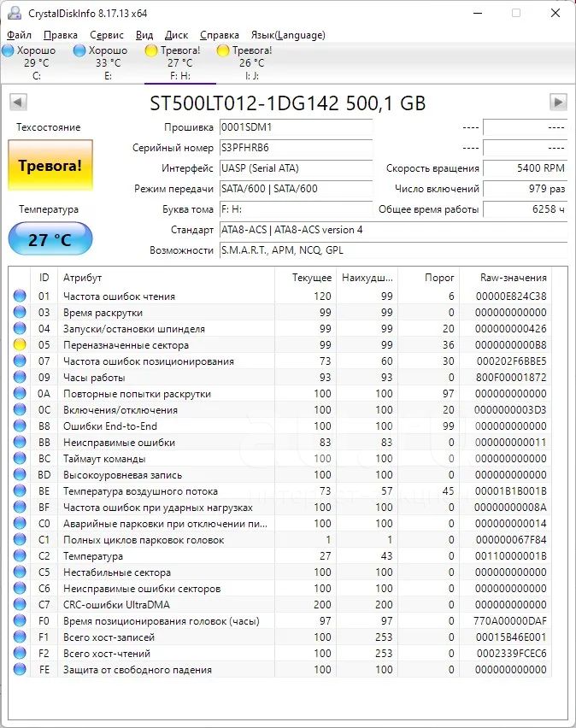Click status icon for Нестабильные сектора
Screen dimensions: 576x728
pyautogui.click(x=20, y=572)
